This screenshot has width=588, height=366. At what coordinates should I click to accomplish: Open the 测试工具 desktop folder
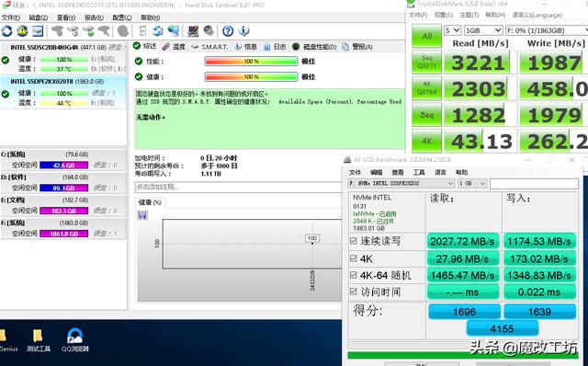39,340
